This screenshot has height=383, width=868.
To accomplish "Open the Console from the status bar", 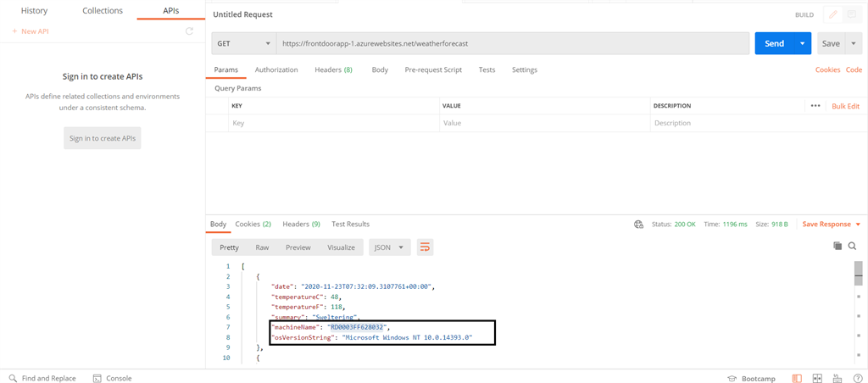I will coord(113,379).
